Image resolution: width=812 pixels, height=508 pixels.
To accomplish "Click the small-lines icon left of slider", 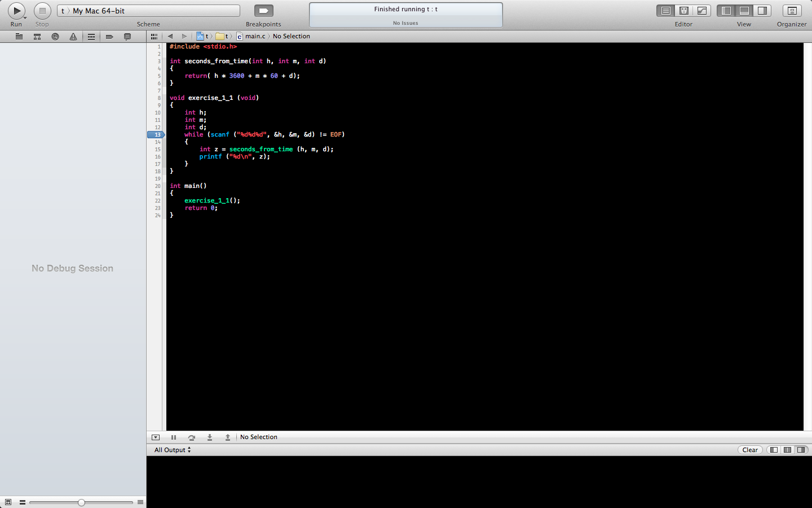I will (23, 502).
